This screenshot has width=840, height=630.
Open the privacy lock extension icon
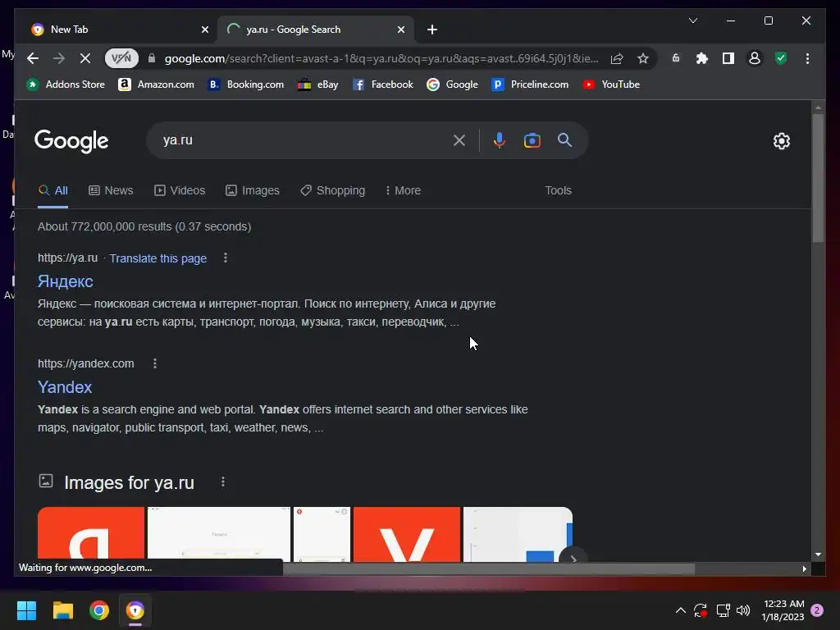pos(676,58)
